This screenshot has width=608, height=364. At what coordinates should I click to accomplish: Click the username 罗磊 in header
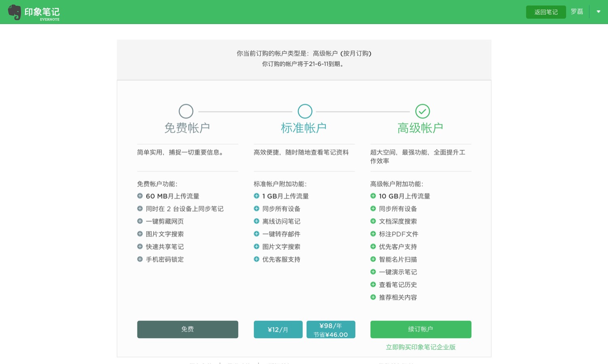pos(577,12)
